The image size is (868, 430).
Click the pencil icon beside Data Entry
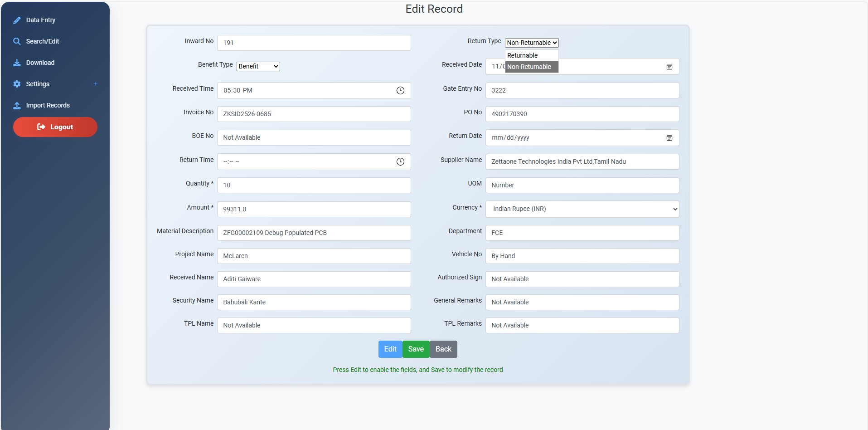coord(17,20)
